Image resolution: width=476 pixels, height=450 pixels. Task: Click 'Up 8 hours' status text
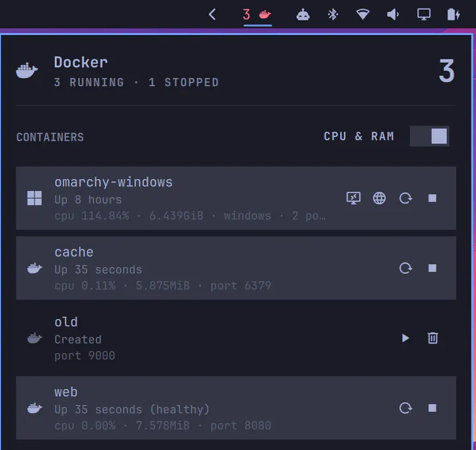(x=88, y=200)
